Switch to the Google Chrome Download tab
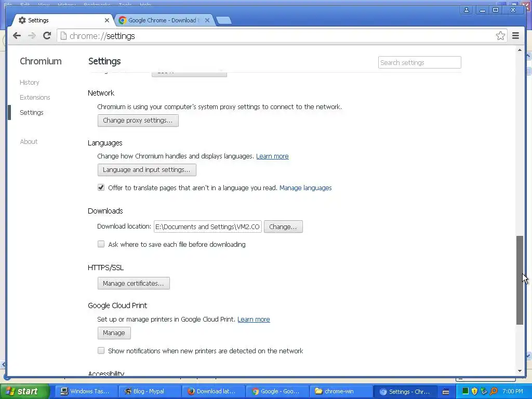 point(164,20)
